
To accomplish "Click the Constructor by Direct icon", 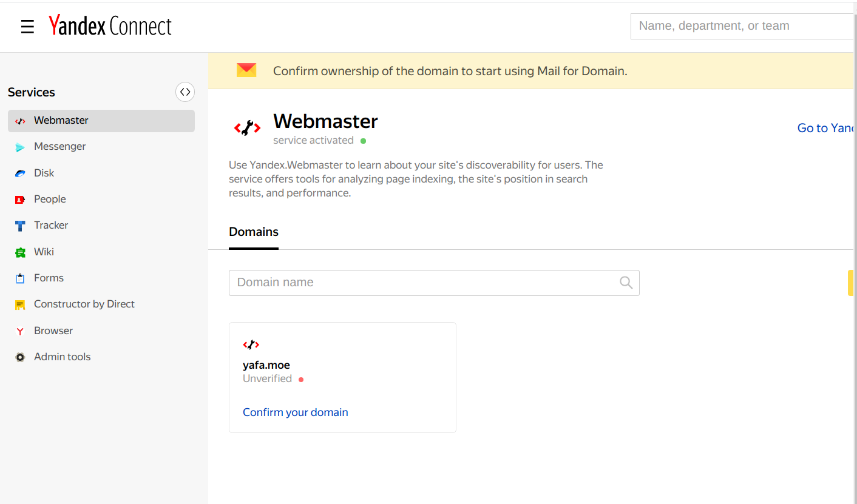I will click(x=20, y=304).
